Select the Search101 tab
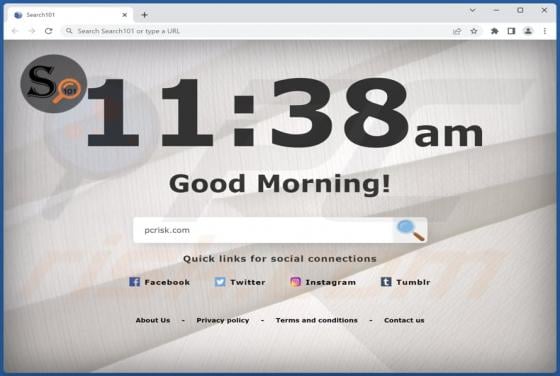 pos(70,15)
